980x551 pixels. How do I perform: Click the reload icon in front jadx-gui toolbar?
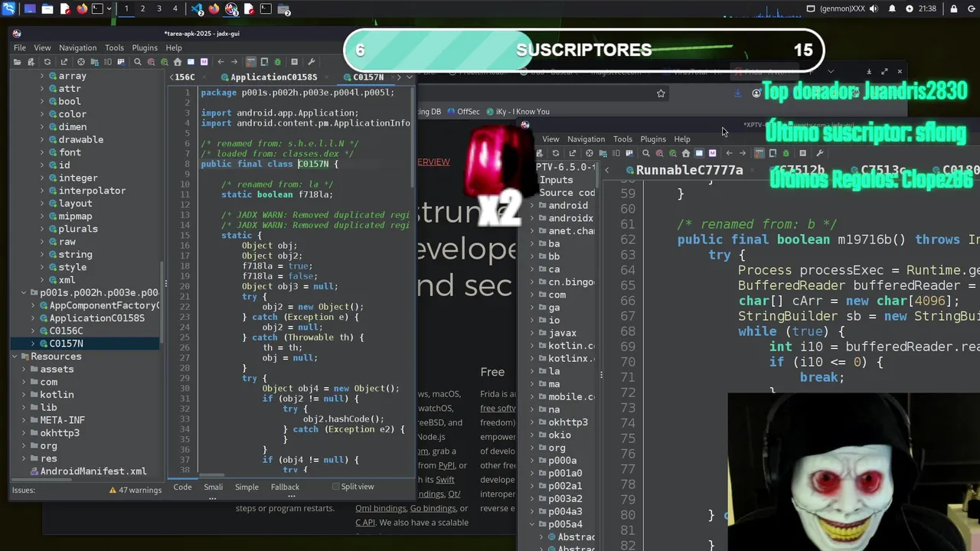[47, 62]
